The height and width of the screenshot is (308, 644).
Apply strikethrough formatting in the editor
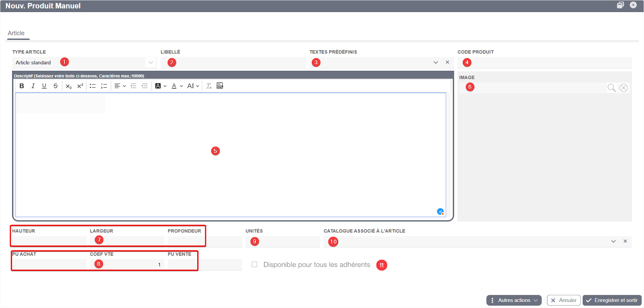point(56,86)
